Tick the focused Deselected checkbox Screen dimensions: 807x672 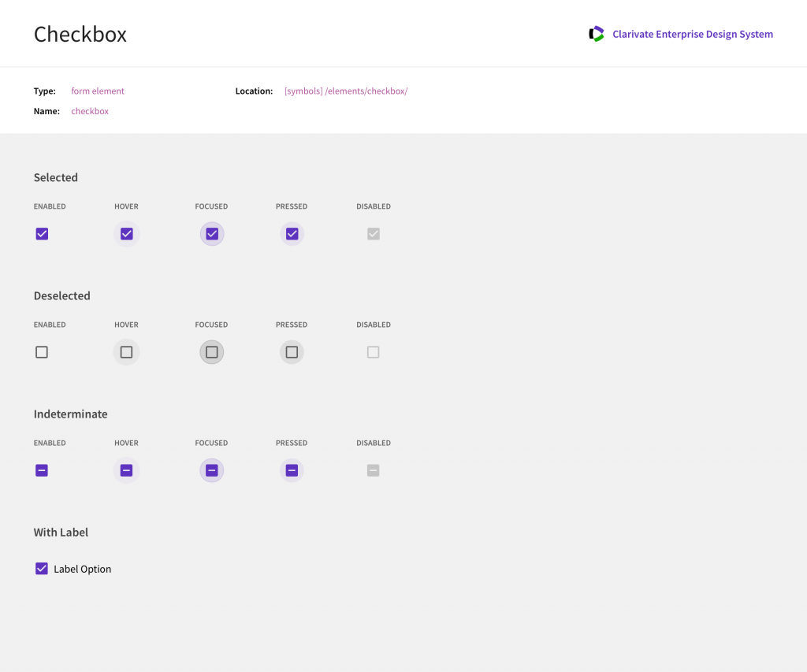click(211, 352)
